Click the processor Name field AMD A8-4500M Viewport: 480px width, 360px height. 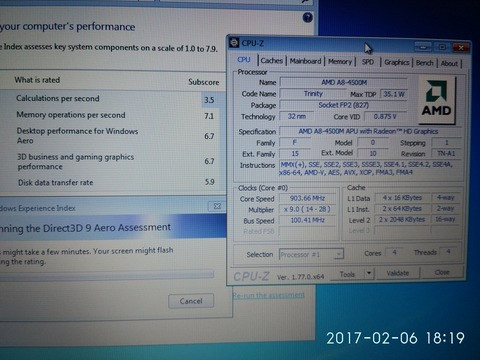(344, 82)
